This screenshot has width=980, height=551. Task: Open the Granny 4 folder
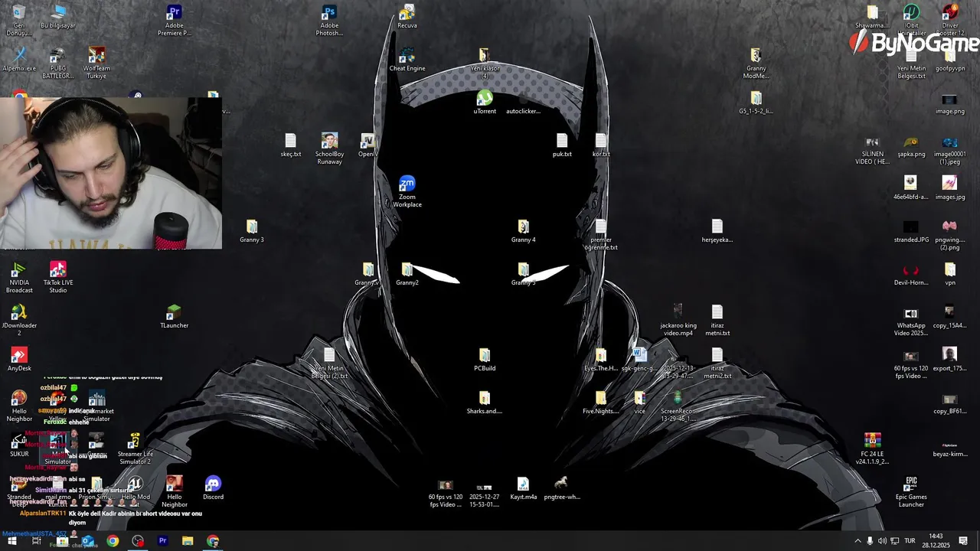click(x=523, y=231)
